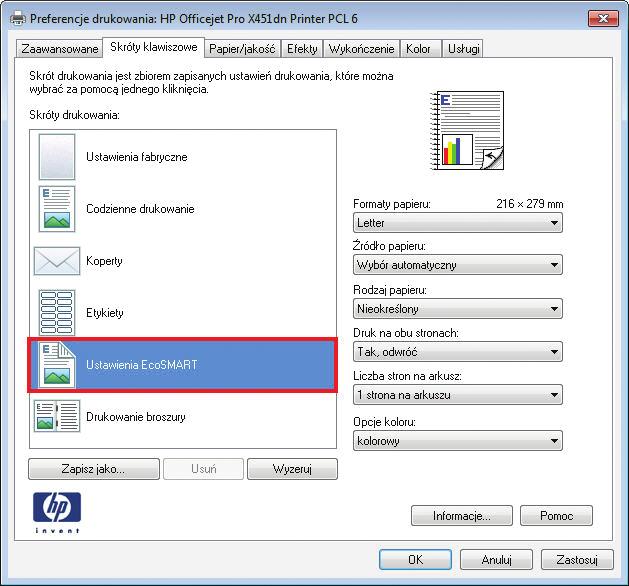Viewport: 629px width, 586px height.
Task: Click the Wyzeruj button
Action: (292, 469)
